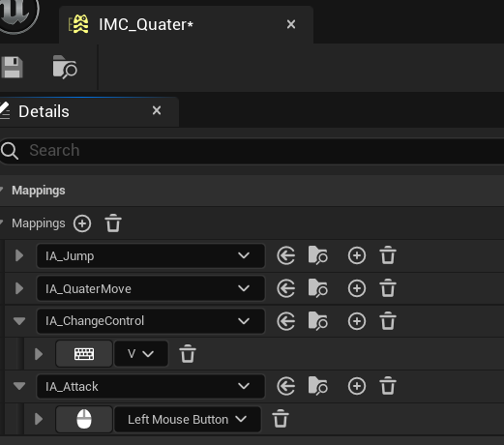Open the V key dropdown
Image resolution: width=504 pixels, height=445 pixels.
pyautogui.click(x=141, y=354)
